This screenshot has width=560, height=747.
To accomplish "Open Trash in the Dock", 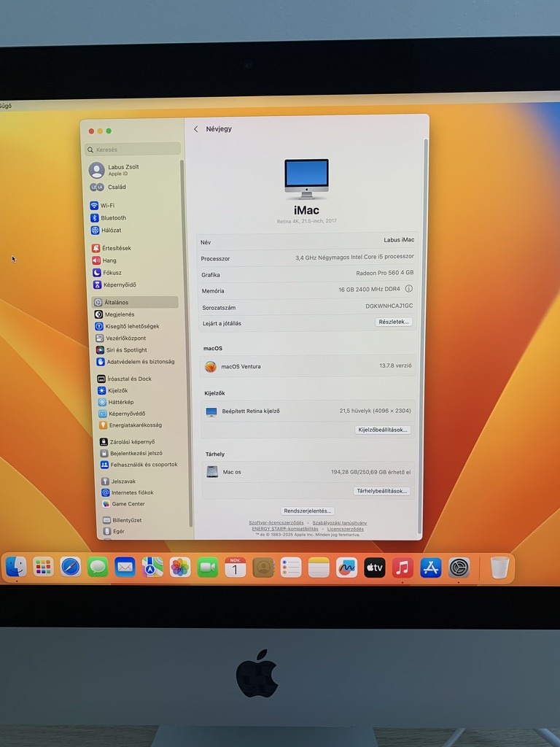I will pos(499,568).
